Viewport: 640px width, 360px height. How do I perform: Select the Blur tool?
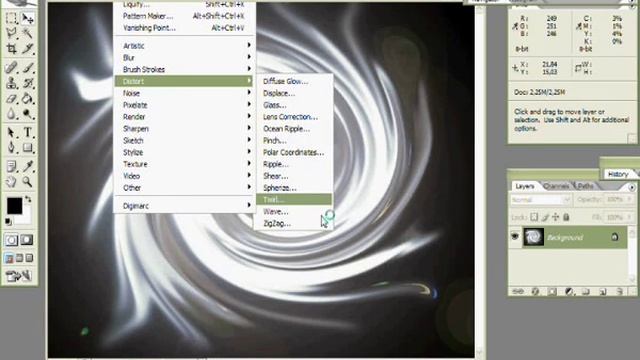(x=11, y=114)
